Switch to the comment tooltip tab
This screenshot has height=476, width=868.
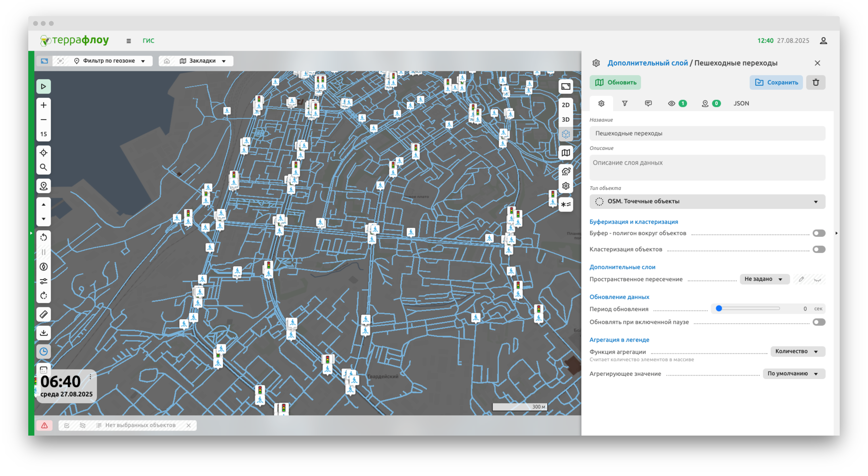pyautogui.click(x=648, y=103)
